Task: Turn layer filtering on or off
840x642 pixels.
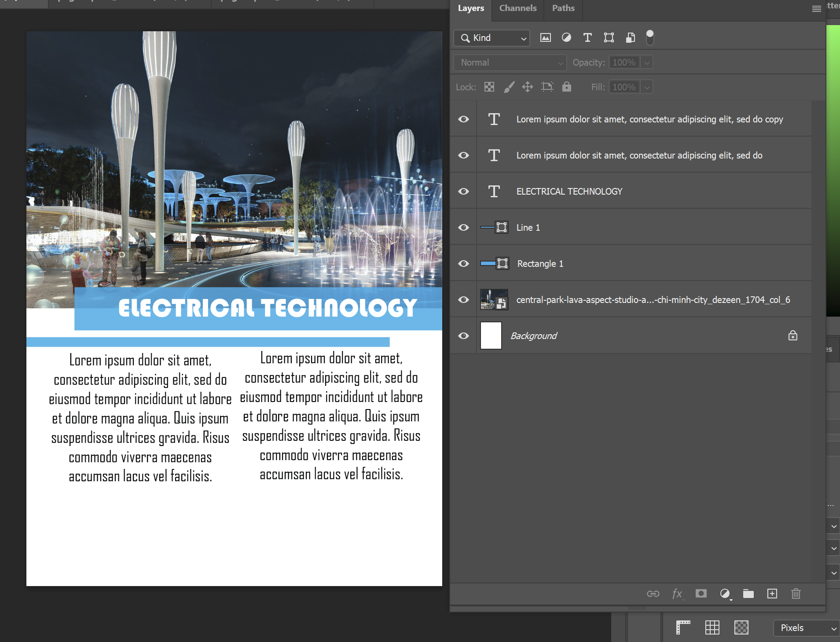Action: click(x=649, y=38)
